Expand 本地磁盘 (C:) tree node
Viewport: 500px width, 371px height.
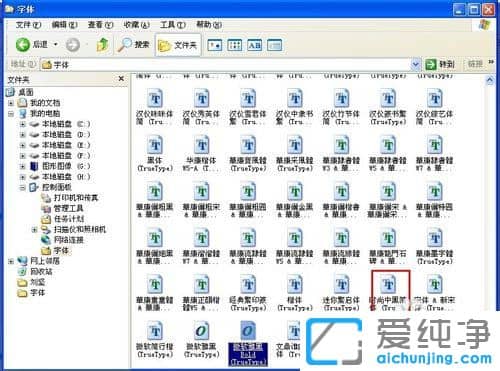coord(23,124)
